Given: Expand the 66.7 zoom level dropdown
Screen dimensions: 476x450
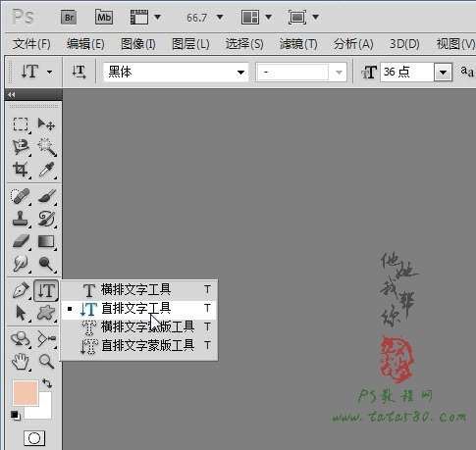Looking at the screenshot, I should 220,17.
